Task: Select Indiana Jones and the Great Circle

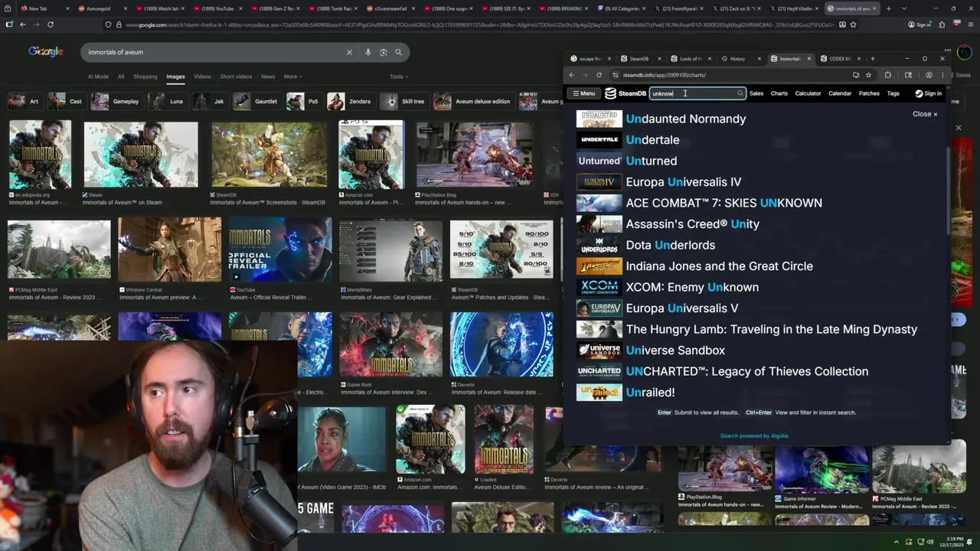Action: [756, 266]
